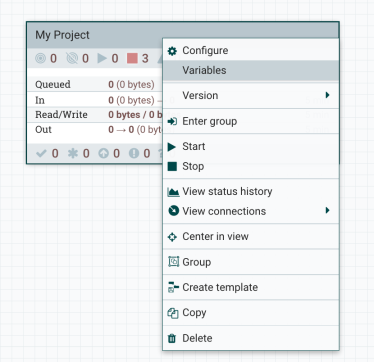
Task: Open View status history
Action: tap(251, 191)
